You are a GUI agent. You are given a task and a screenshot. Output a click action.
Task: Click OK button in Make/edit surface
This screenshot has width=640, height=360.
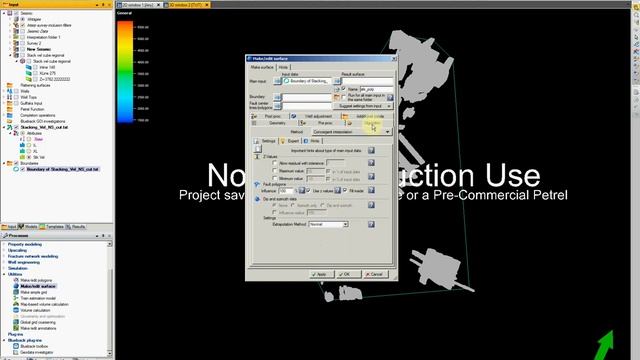pos(348,274)
